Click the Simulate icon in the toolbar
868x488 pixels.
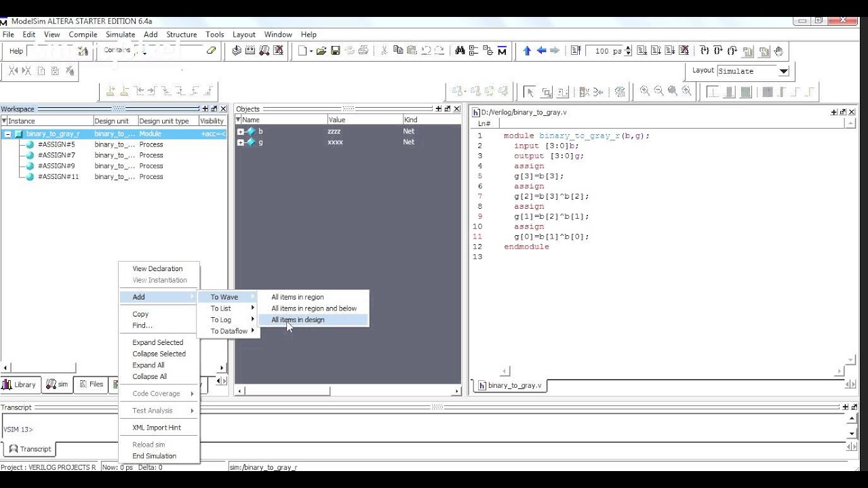coord(264,51)
